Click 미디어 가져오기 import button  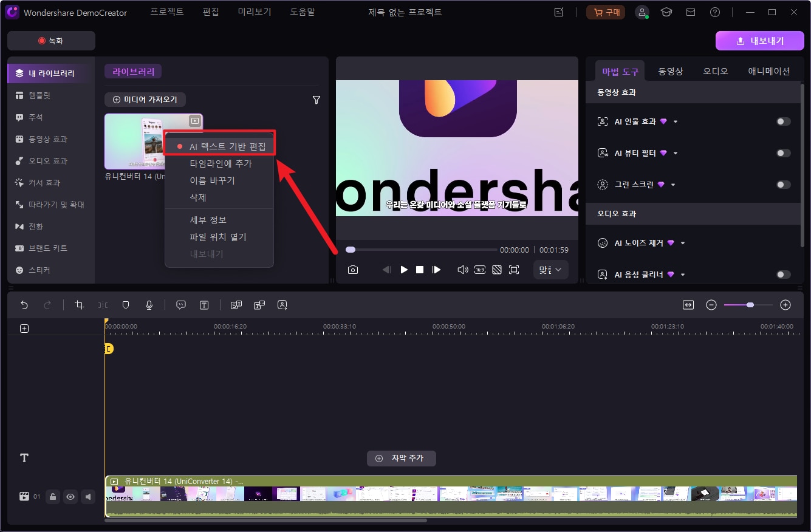pos(145,99)
